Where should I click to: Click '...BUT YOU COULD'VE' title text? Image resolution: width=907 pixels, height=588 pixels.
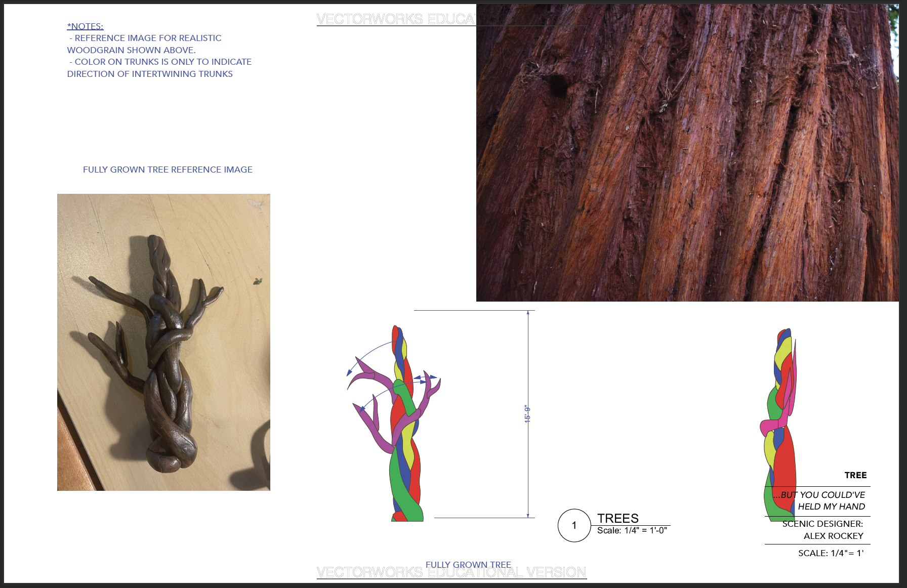coord(819,495)
